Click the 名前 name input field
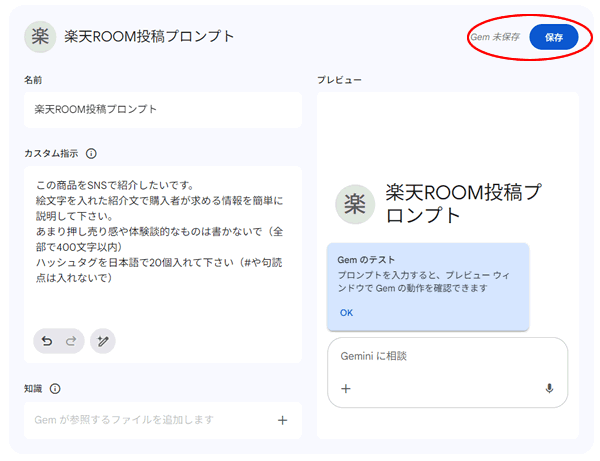The width and height of the screenshot is (600, 461). pos(163,110)
